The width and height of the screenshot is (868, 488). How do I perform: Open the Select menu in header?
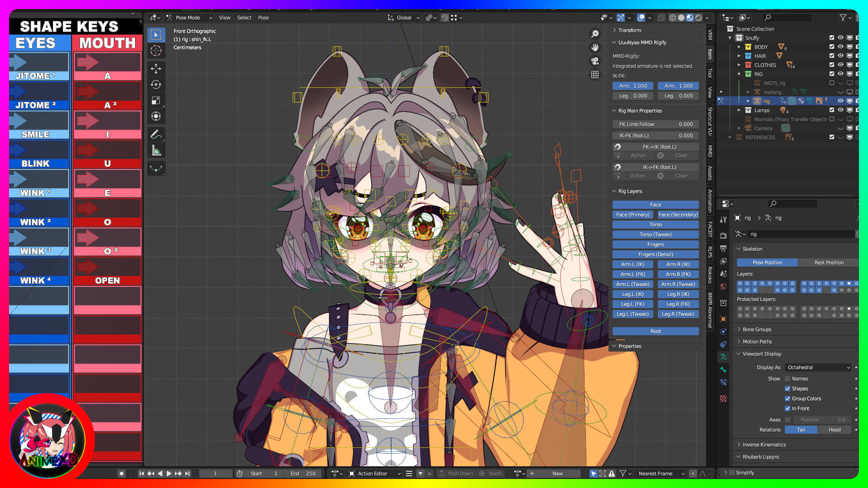(244, 18)
